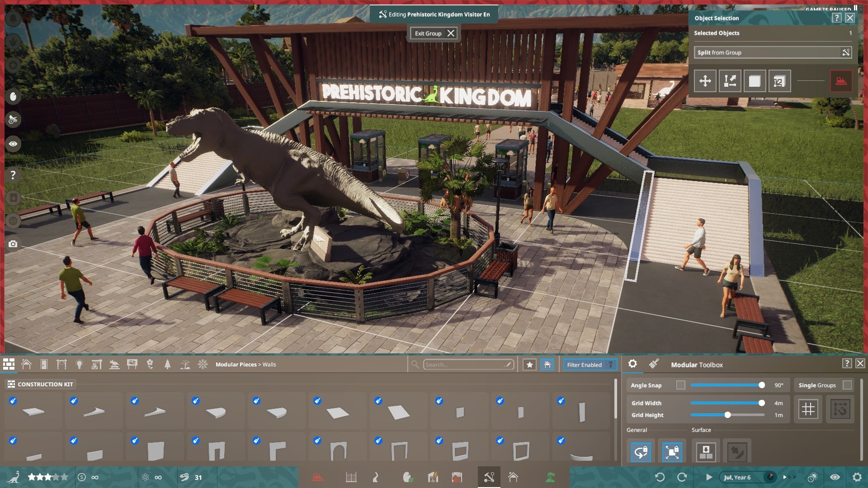
Task: Open the bare tree foliage category
Action: point(185,364)
